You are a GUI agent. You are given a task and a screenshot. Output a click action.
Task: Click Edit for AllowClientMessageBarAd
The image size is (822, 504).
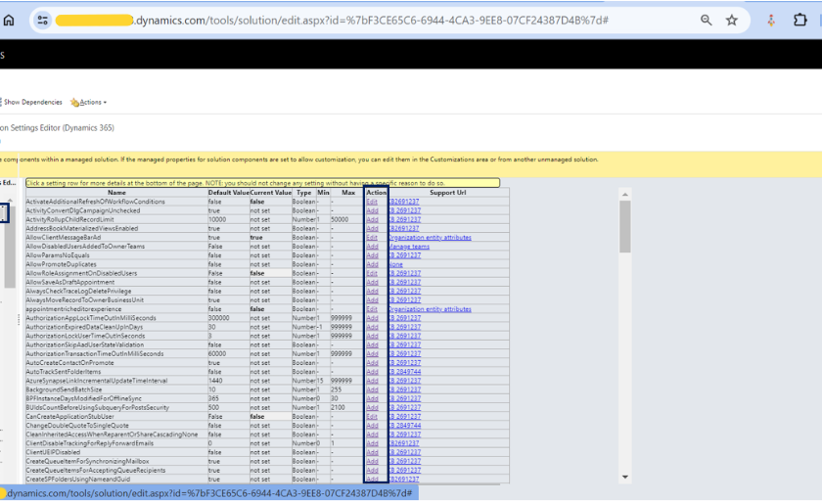pos(372,238)
